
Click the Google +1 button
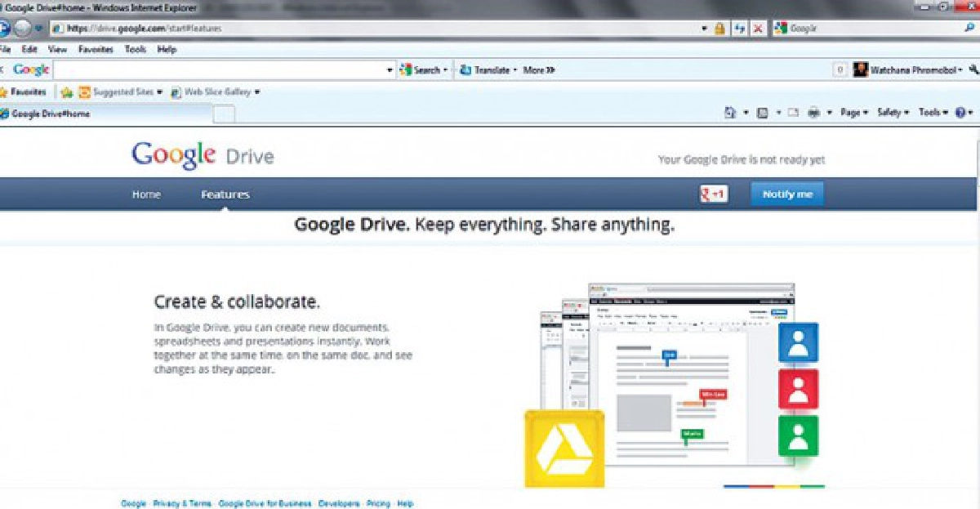tap(713, 194)
